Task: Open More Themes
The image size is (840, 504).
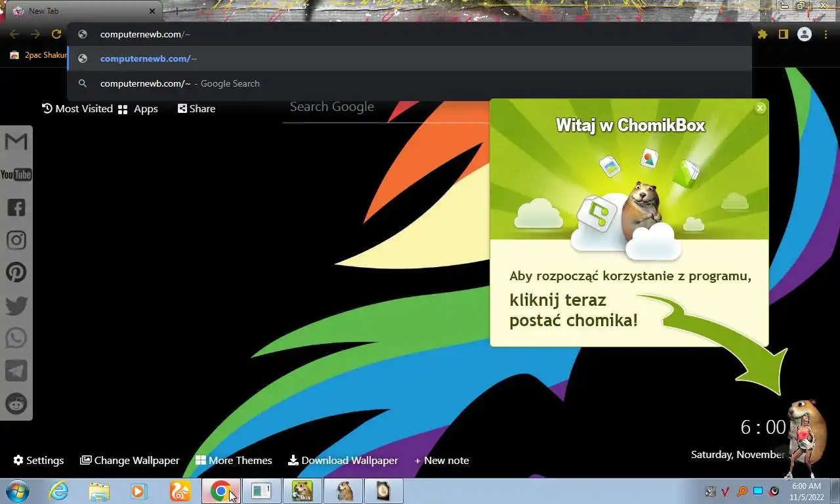Action: [234, 461]
